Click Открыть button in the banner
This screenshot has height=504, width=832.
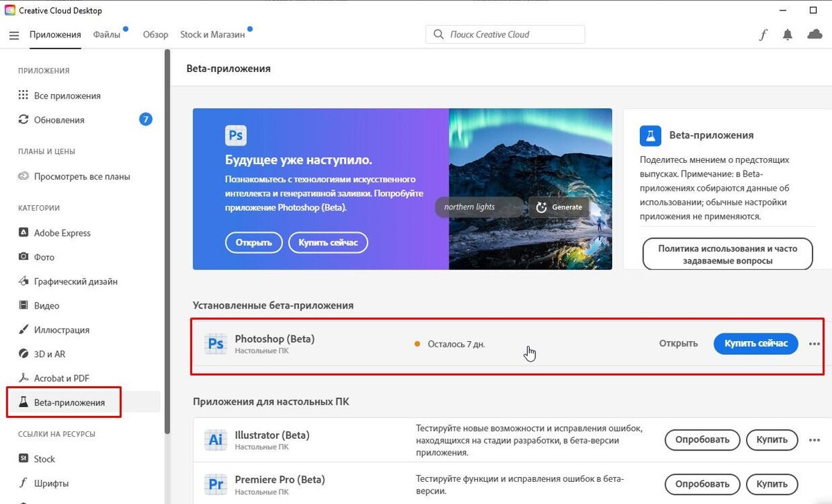pos(254,243)
